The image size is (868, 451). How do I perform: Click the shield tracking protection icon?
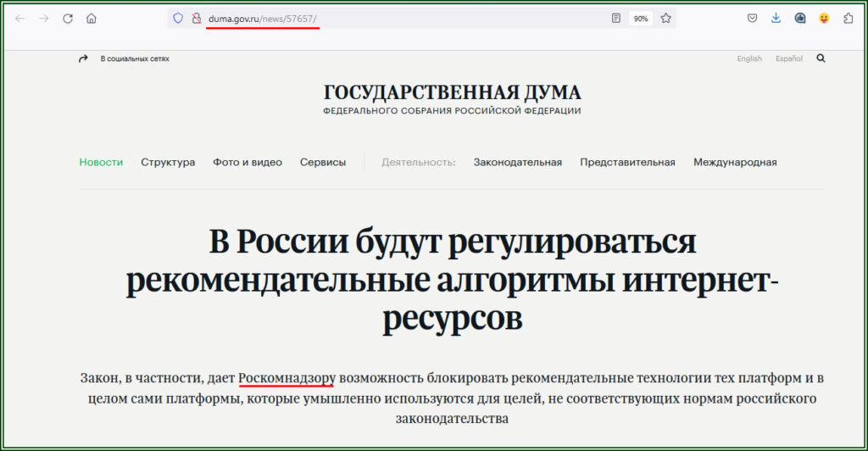[178, 19]
